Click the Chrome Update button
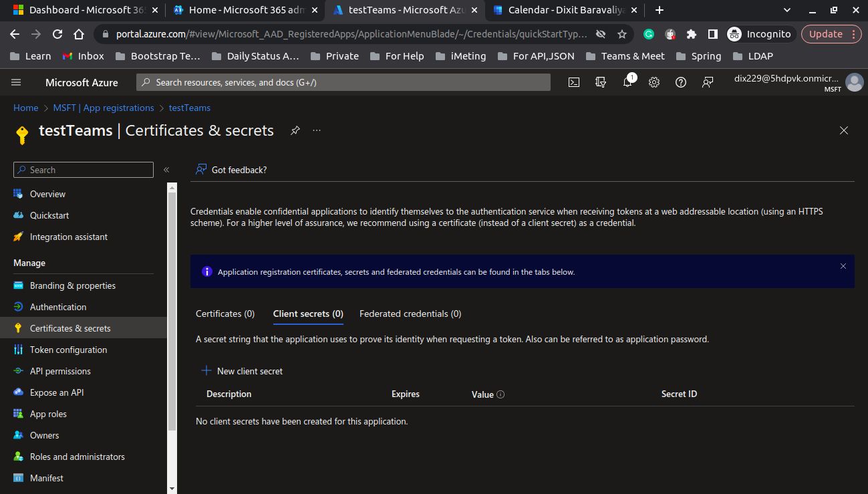 (x=832, y=34)
